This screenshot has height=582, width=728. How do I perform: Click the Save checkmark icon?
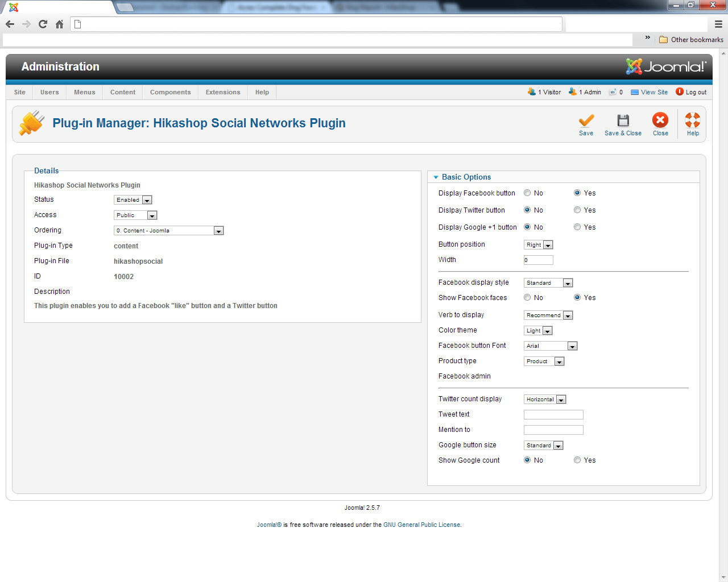pyautogui.click(x=586, y=120)
